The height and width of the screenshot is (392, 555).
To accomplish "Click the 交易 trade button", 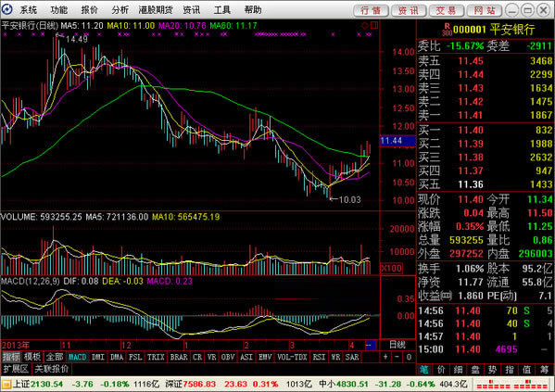I will 447,10.
